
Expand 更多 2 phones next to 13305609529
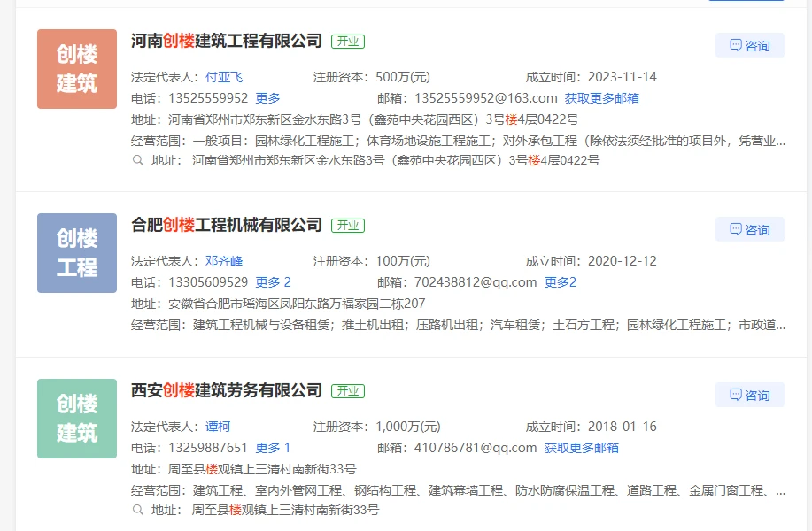(x=273, y=282)
